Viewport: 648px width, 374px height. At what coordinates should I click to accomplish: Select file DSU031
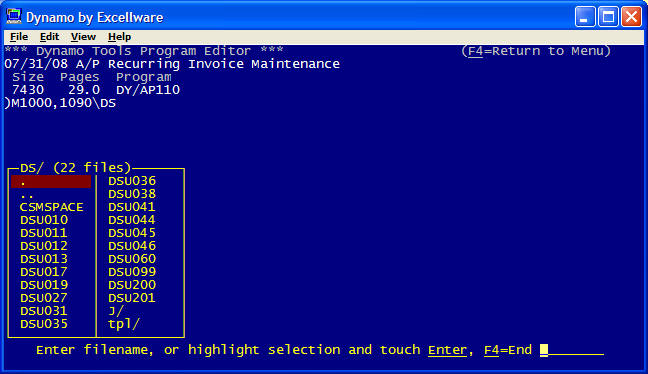(x=44, y=311)
